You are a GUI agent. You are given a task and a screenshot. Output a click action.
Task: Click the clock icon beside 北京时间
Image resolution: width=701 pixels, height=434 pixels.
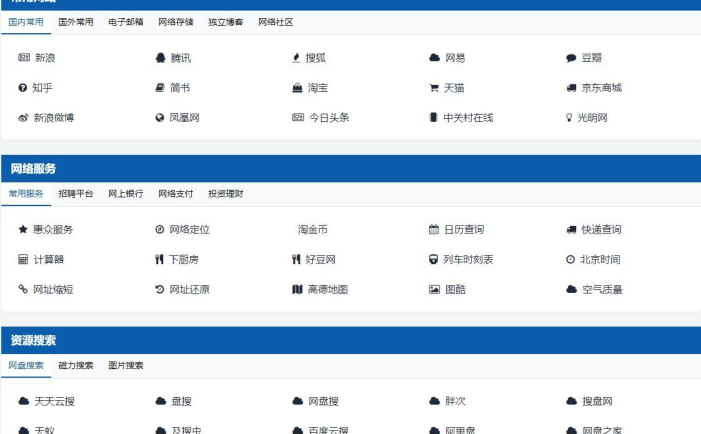tap(570, 259)
